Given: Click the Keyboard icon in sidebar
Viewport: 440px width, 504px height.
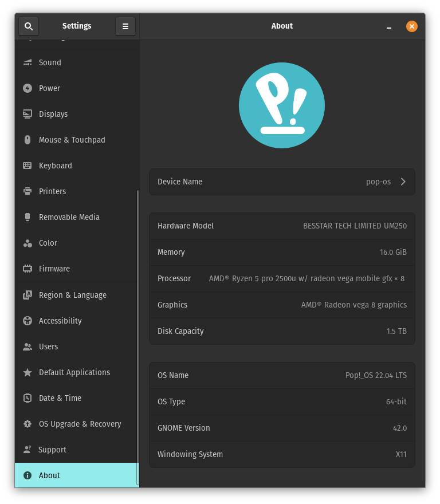Looking at the screenshot, I should coord(27,166).
